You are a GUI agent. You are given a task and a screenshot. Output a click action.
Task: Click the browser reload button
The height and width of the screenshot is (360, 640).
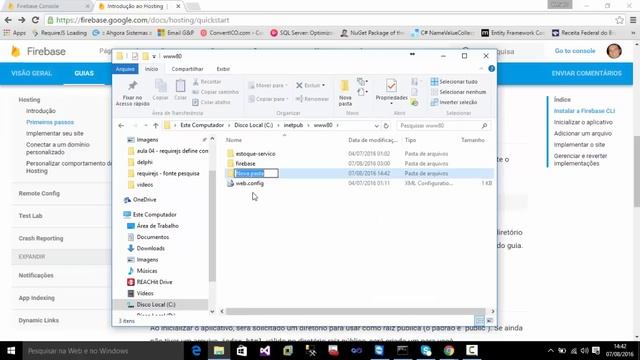coord(36,20)
